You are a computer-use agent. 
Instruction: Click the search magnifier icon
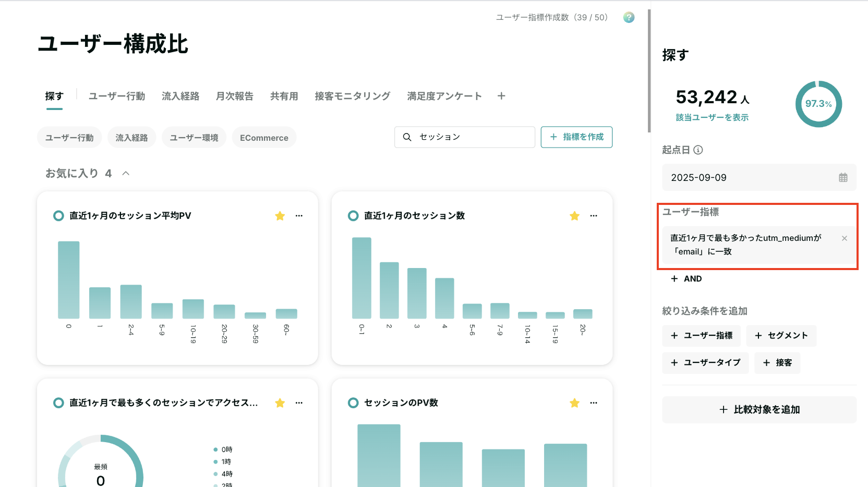click(407, 137)
